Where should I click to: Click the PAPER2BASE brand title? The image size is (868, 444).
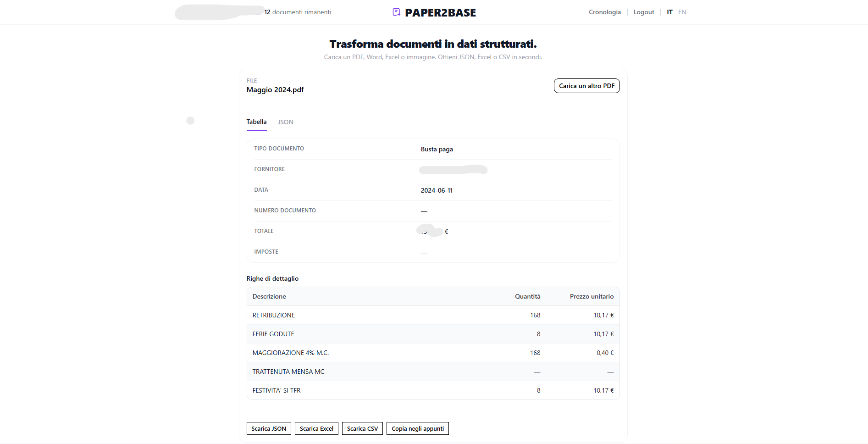[x=441, y=13]
